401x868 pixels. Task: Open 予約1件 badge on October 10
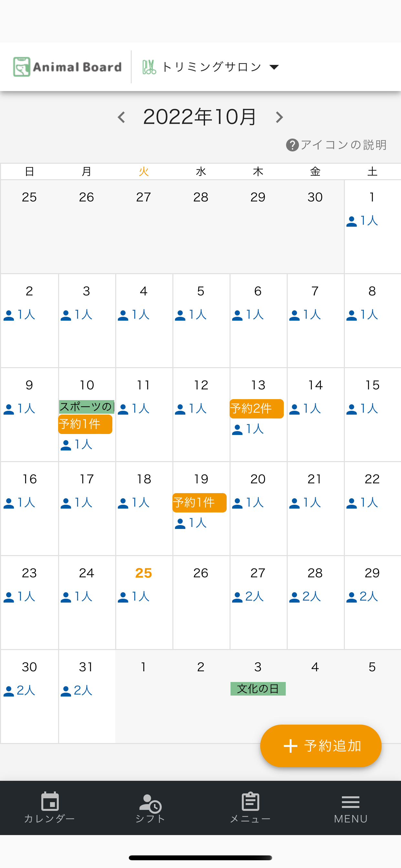(x=85, y=424)
